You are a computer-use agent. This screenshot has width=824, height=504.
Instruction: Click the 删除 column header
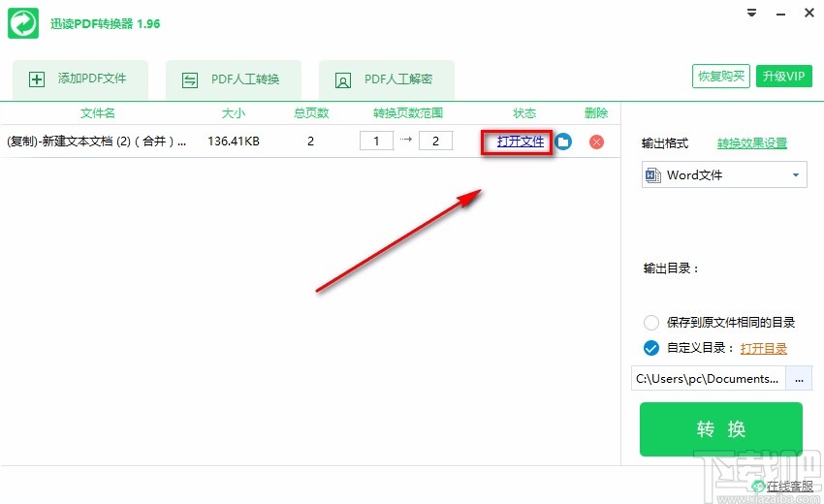tap(596, 113)
